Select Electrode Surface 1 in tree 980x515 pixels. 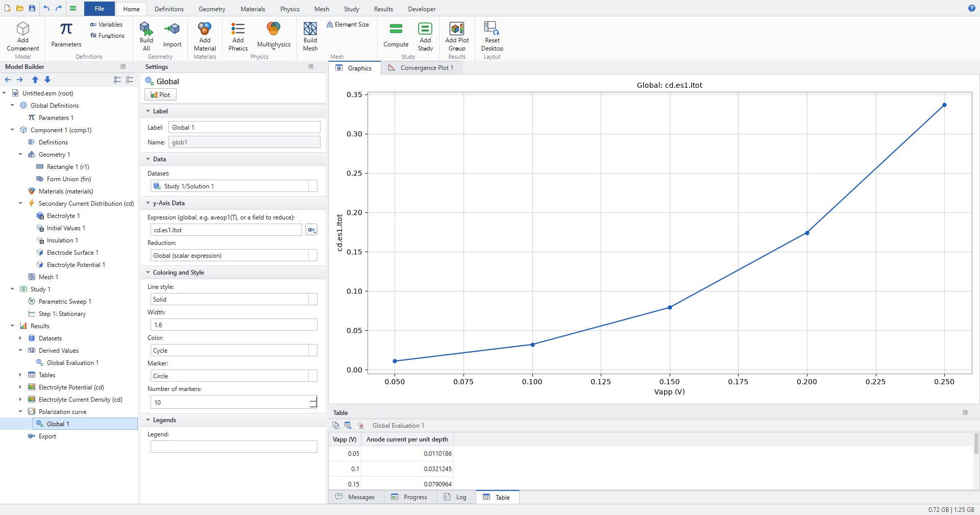[72, 253]
